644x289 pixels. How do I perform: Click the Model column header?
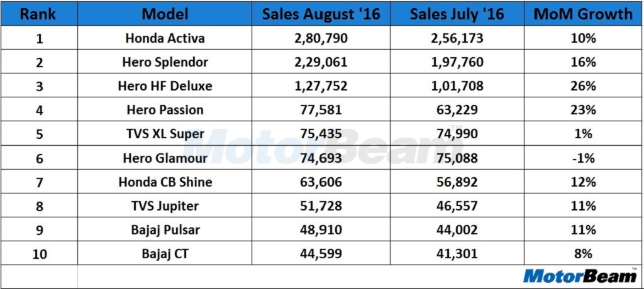(165, 14)
